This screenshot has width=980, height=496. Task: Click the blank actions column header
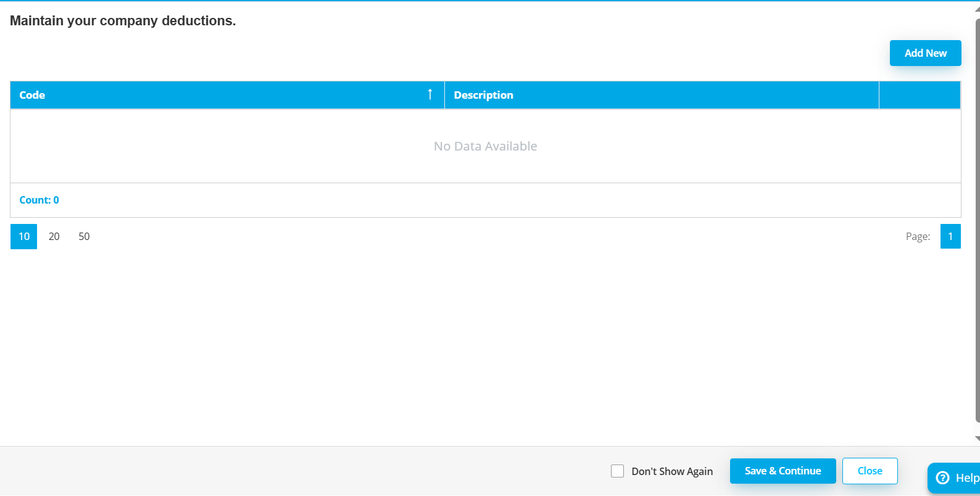(x=920, y=95)
